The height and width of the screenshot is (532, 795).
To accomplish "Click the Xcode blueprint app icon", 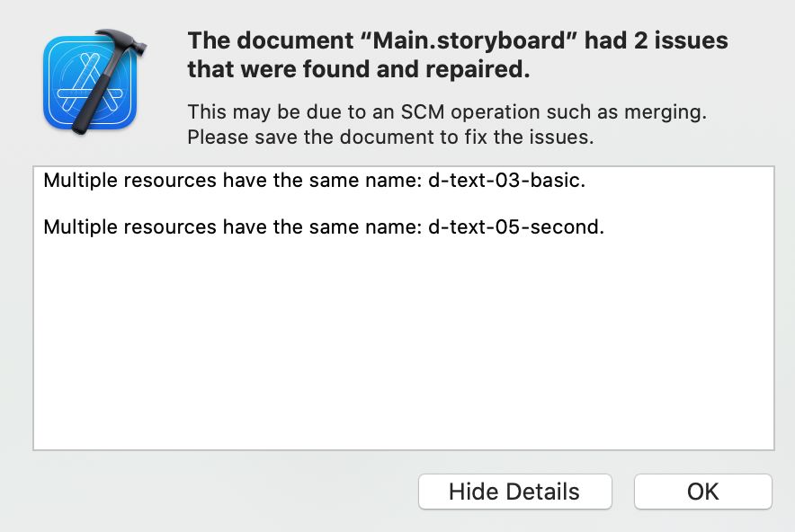I will coord(90,82).
